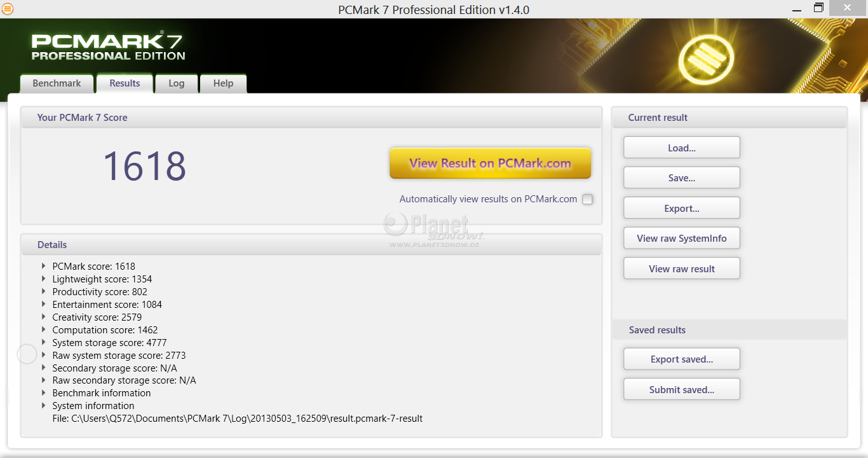Click the 'Details' panel header

(x=311, y=245)
